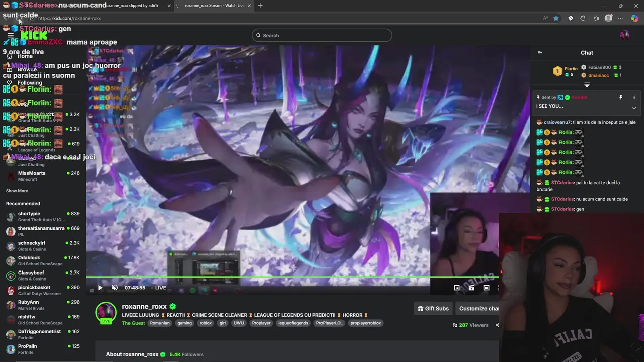The width and height of the screenshot is (644, 362).
Task: Click craioveanu7 username in chat
Action: (557, 122)
